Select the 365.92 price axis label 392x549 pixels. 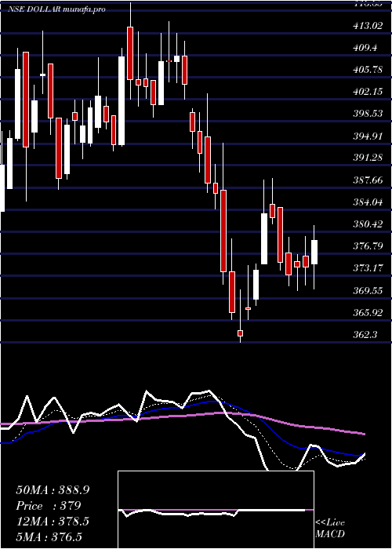[x=368, y=312]
